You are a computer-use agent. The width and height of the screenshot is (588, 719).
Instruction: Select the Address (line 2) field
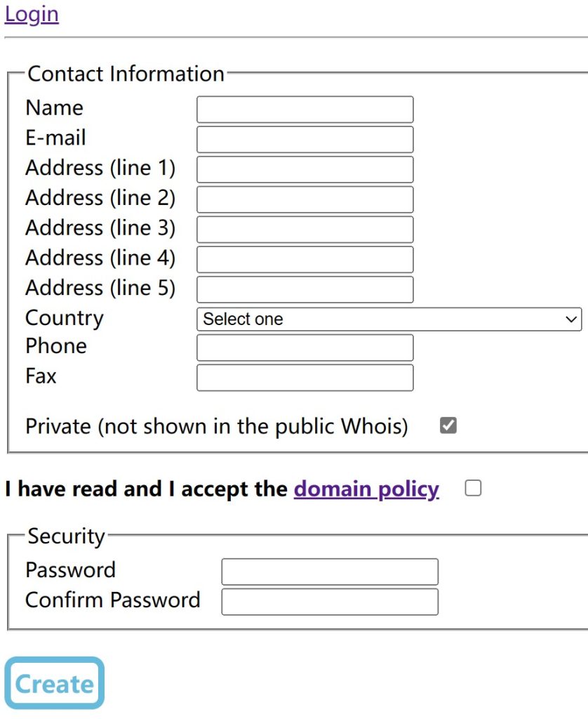(305, 199)
